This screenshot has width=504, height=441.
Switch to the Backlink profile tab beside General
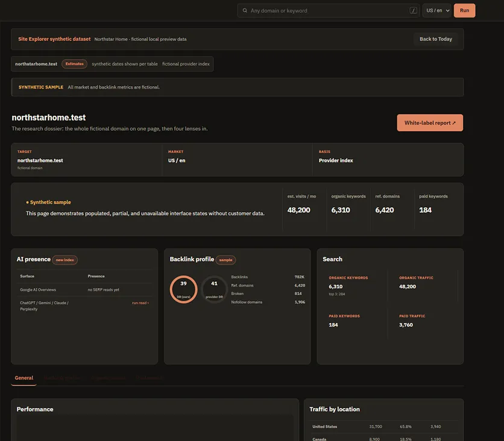click(63, 378)
